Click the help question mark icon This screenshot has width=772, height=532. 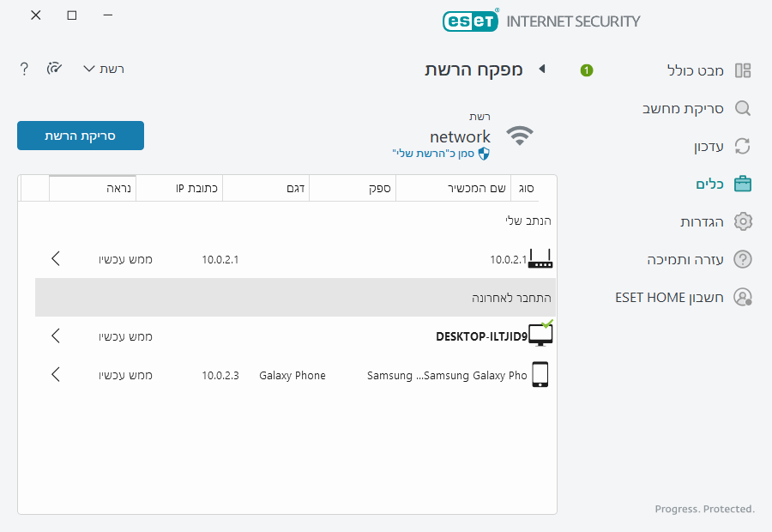24,69
